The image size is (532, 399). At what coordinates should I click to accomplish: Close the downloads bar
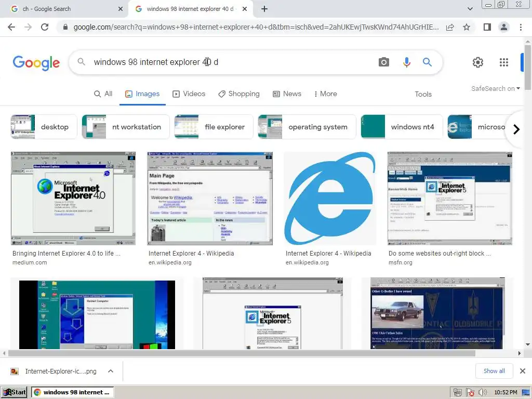(x=523, y=371)
